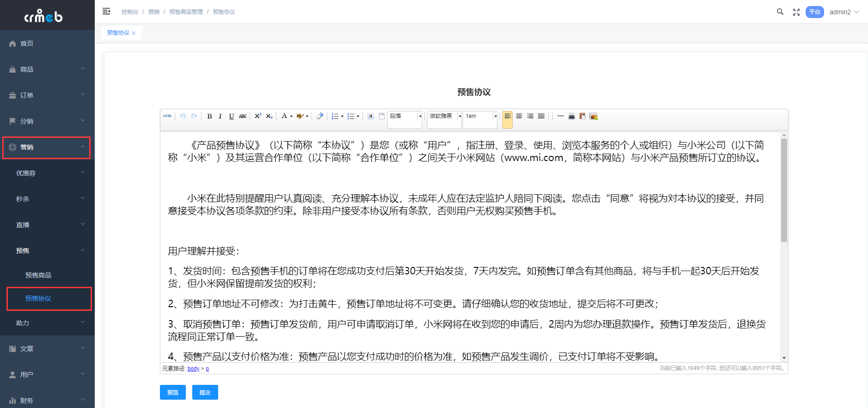Image resolution: width=868 pixels, height=408 pixels.
Task: Click the font color letter A
Action: (284, 116)
